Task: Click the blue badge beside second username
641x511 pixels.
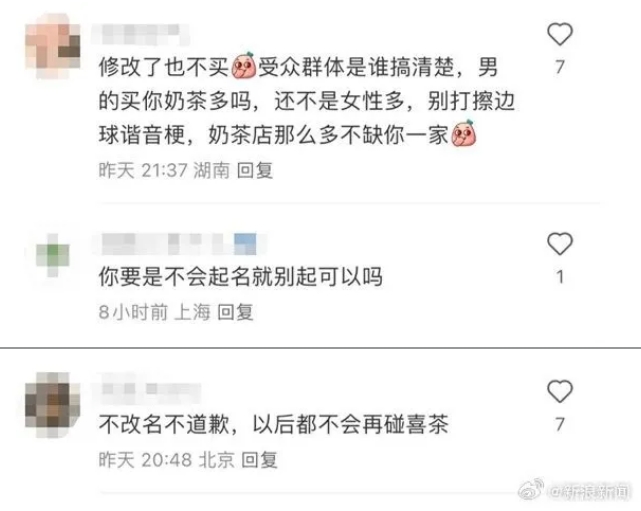Action: pos(245,244)
